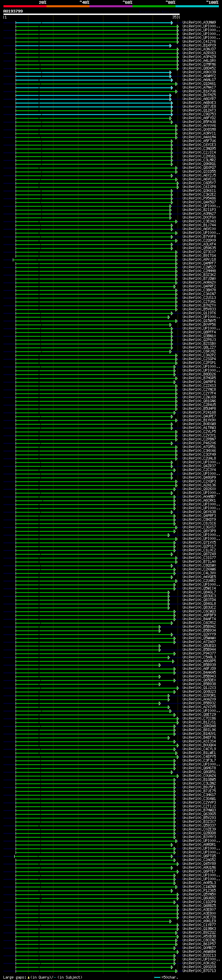Click hit name UniRef100_B5FA38
Viewport: 222px width, 980px height.
(x=199, y=122)
